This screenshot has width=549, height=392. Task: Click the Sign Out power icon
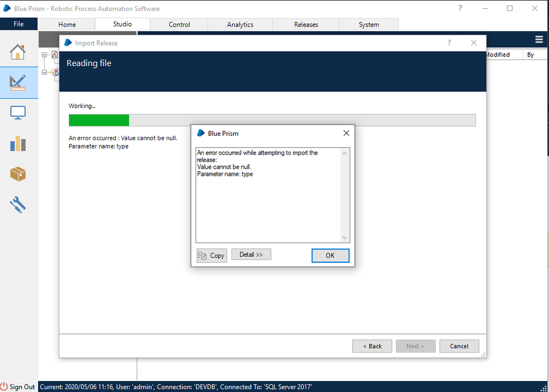pyautogui.click(x=4, y=387)
